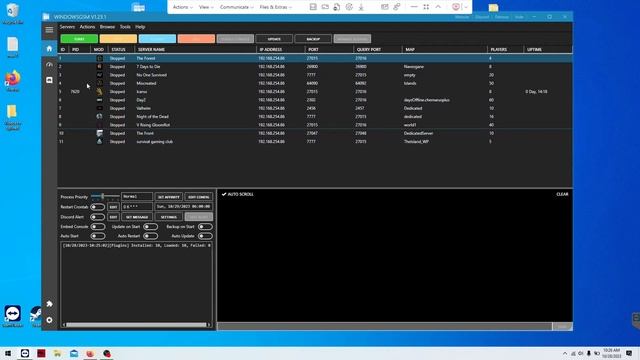The height and width of the screenshot is (360, 640).
Task: Expand the arrow next to the smiley icon
Action: tap(466, 7)
